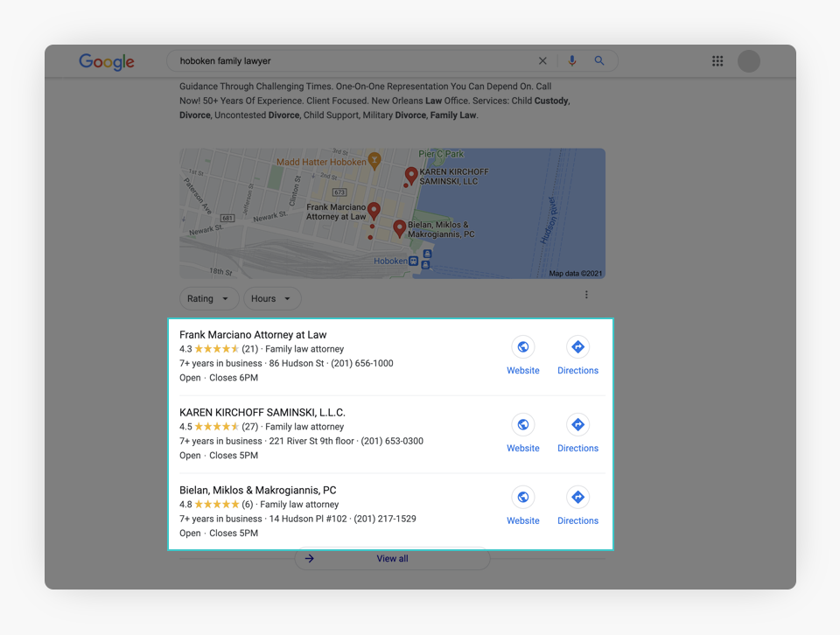Viewport: 840px width, 635px height.
Task: Open KAREN KIRCHOFF SAMINSKI, L.L.C. listing
Action: pos(262,413)
